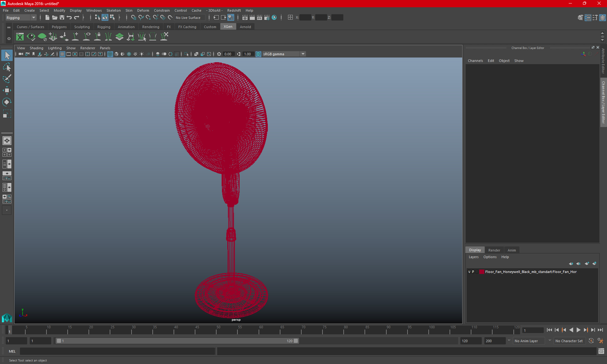
Task: Step forward to next key
Action: 586,330
